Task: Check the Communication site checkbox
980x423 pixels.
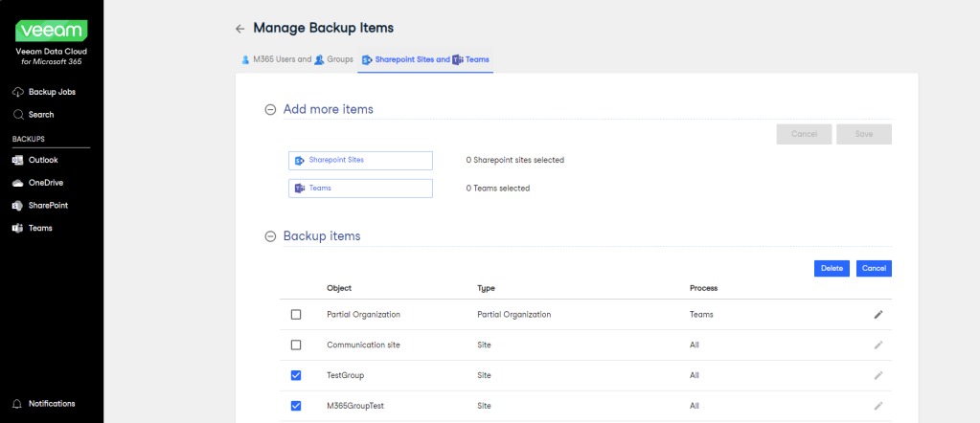Action: [x=296, y=345]
